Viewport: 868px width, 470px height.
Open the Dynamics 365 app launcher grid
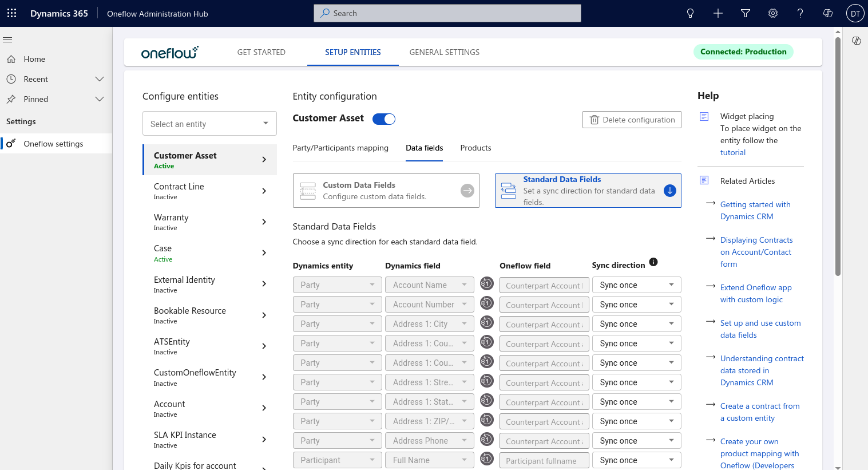pyautogui.click(x=11, y=13)
